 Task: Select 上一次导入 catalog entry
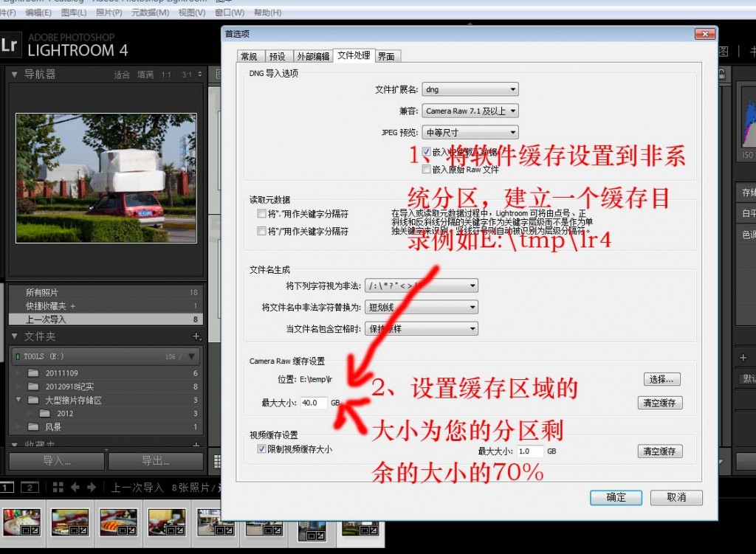click(106, 319)
